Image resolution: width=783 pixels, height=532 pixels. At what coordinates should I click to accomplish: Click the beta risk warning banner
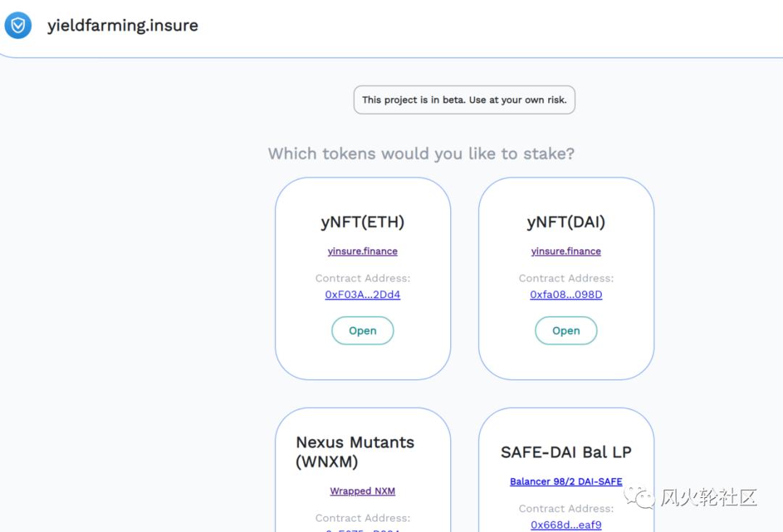click(x=464, y=100)
